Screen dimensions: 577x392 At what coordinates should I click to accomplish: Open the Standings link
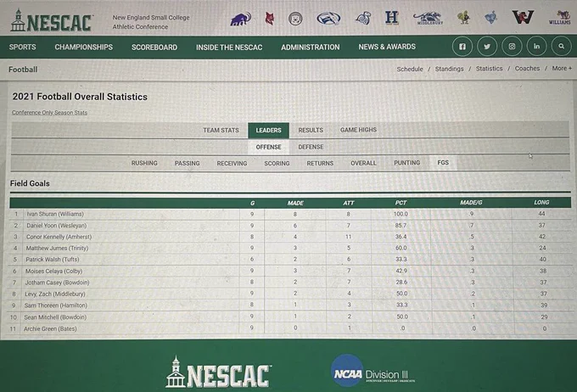450,69
